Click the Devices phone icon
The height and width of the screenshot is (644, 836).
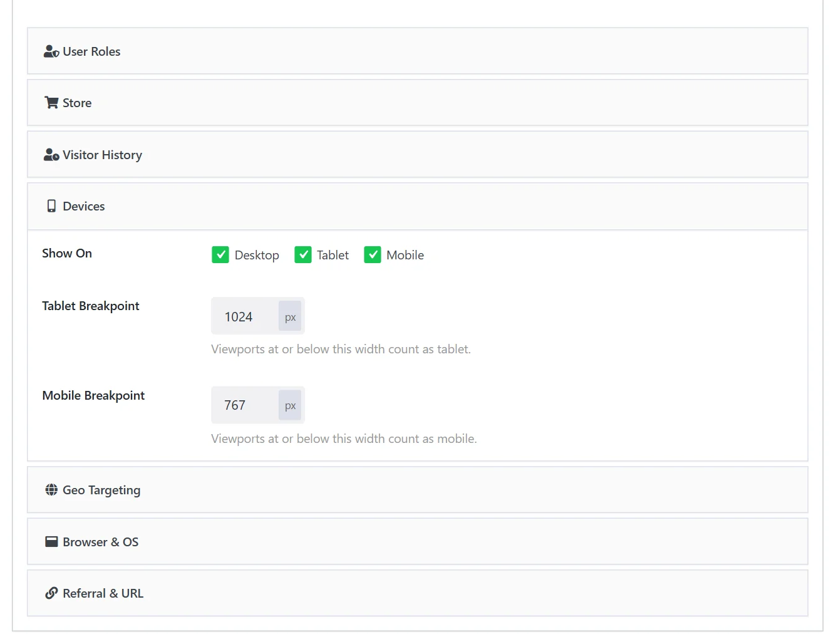[x=51, y=206]
